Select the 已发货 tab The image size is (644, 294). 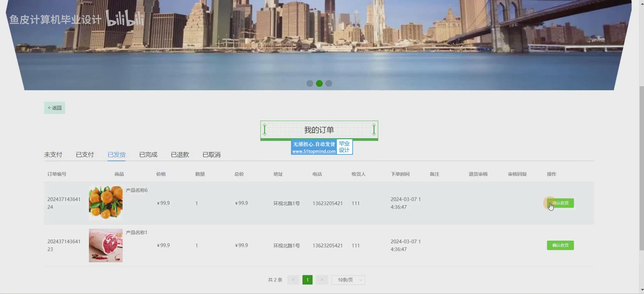point(117,155)
